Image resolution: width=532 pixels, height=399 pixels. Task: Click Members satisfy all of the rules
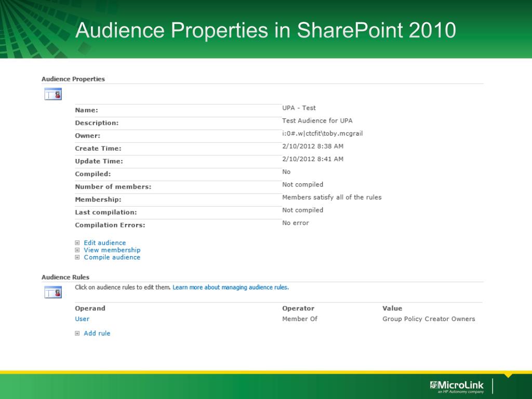(x=332, y=197)
